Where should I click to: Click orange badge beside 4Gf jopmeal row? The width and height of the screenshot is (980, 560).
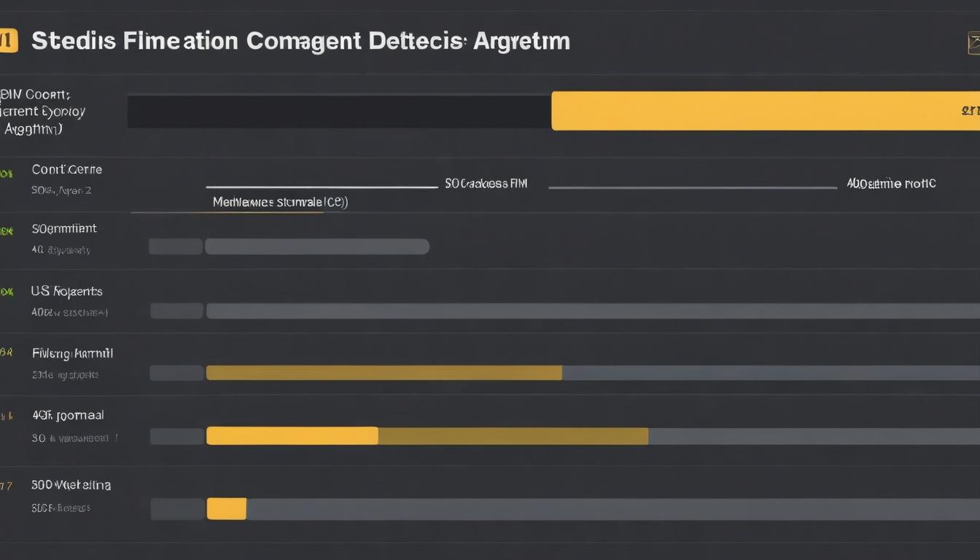[6, 416]
